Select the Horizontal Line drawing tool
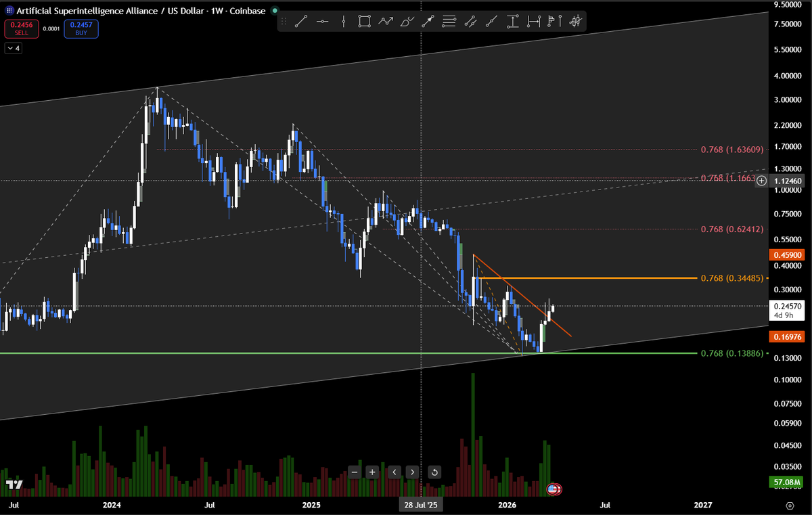Screen dimensions: 812x515 tap(323, 22)
